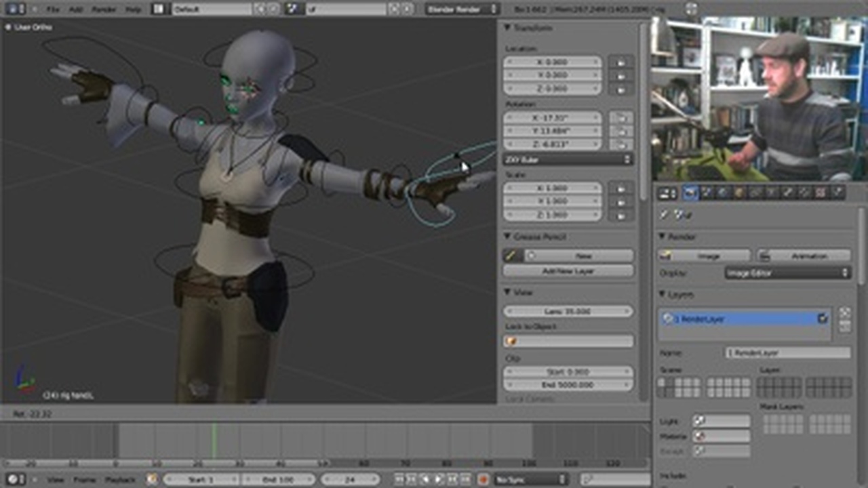This screenshot has height=488, width=868.
Task: Open the Playback menu in timeline
Action: click(x=120, y=480)
